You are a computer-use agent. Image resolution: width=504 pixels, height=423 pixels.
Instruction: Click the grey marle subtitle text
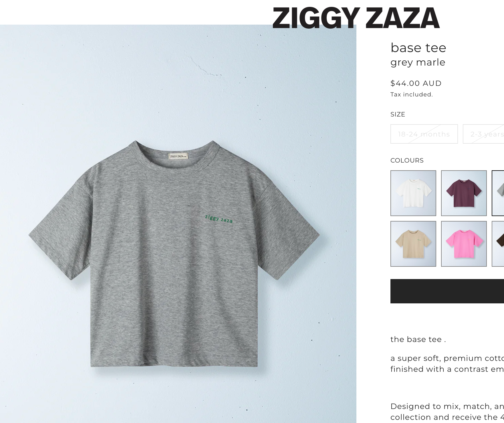[x=418, y=62]
